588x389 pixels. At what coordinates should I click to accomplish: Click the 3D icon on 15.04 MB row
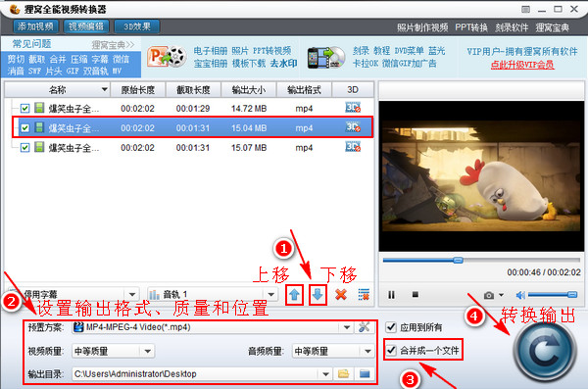tap(353, 127)
